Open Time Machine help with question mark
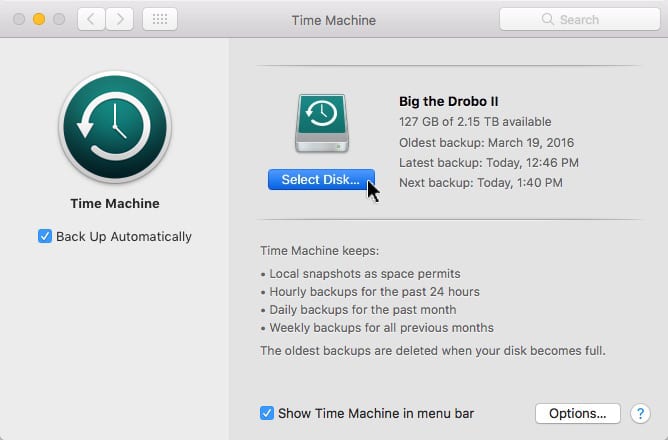Image resolution: width=668 pixels, height=440 pixels. tap(640, 413)
